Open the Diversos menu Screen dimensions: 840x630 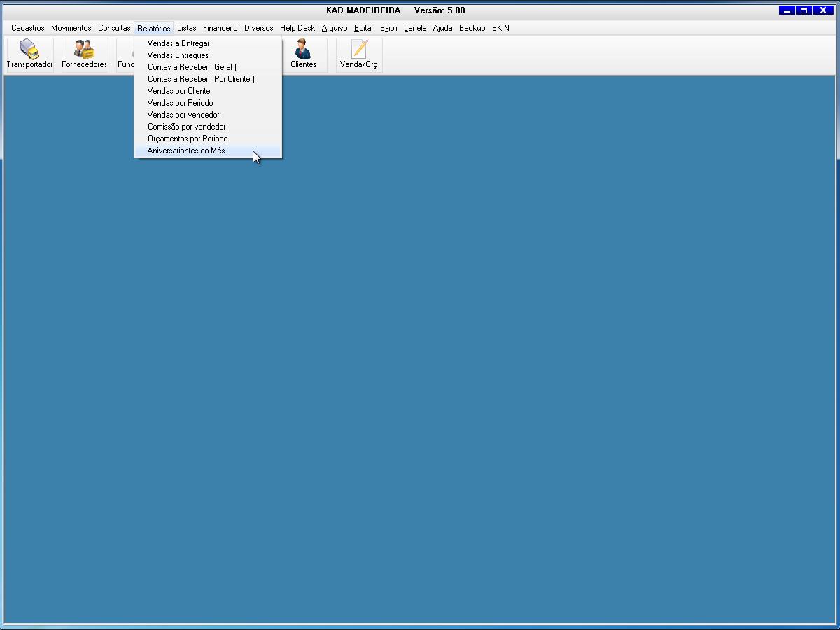[259, 28]
